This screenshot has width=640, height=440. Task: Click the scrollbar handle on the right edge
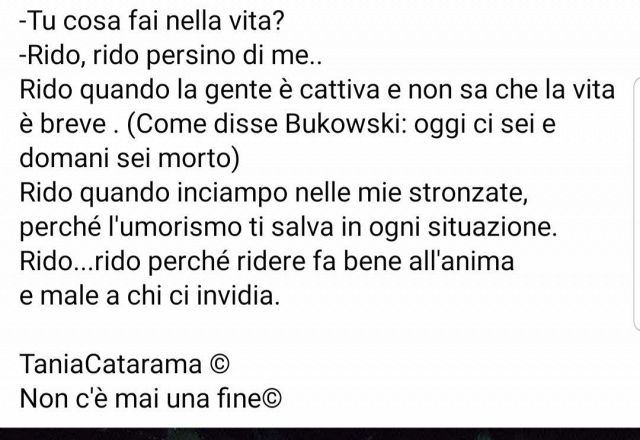click(x=637, y=204)
